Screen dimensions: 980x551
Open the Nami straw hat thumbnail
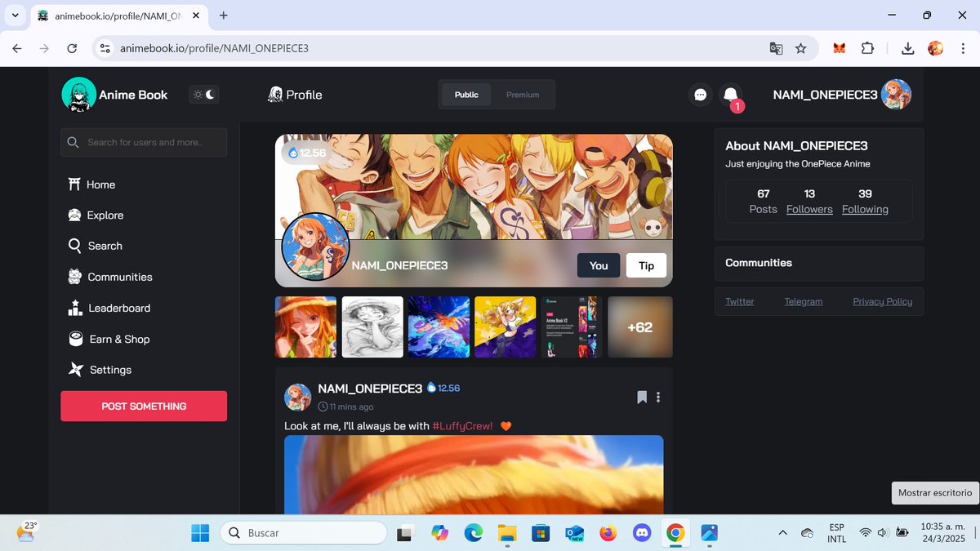305,327
